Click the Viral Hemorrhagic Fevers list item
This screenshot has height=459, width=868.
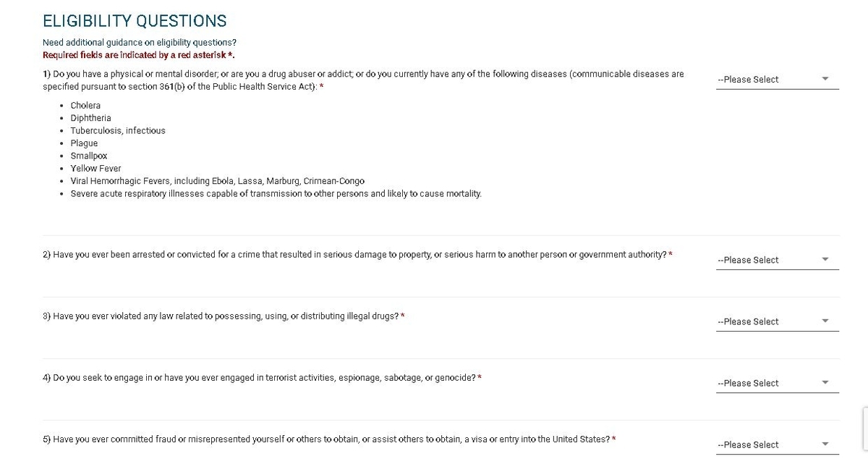click(x=217, y=181)
